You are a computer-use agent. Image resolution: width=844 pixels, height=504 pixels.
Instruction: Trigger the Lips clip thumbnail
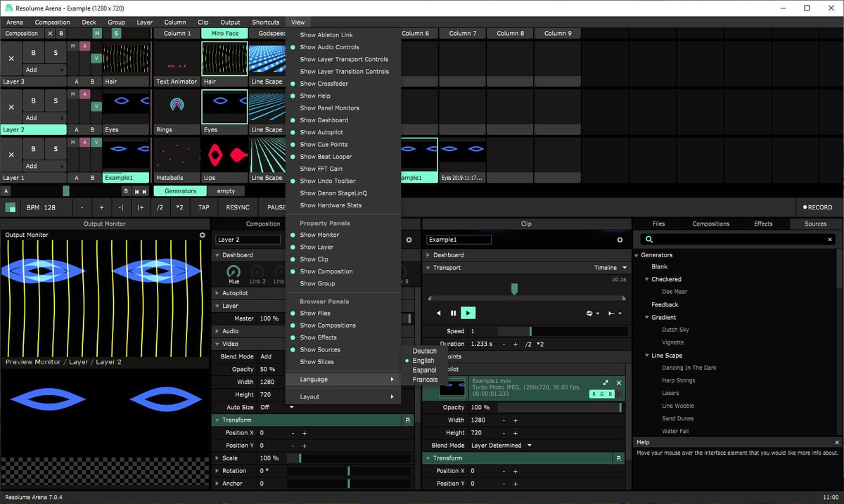(x=225, y=155)
